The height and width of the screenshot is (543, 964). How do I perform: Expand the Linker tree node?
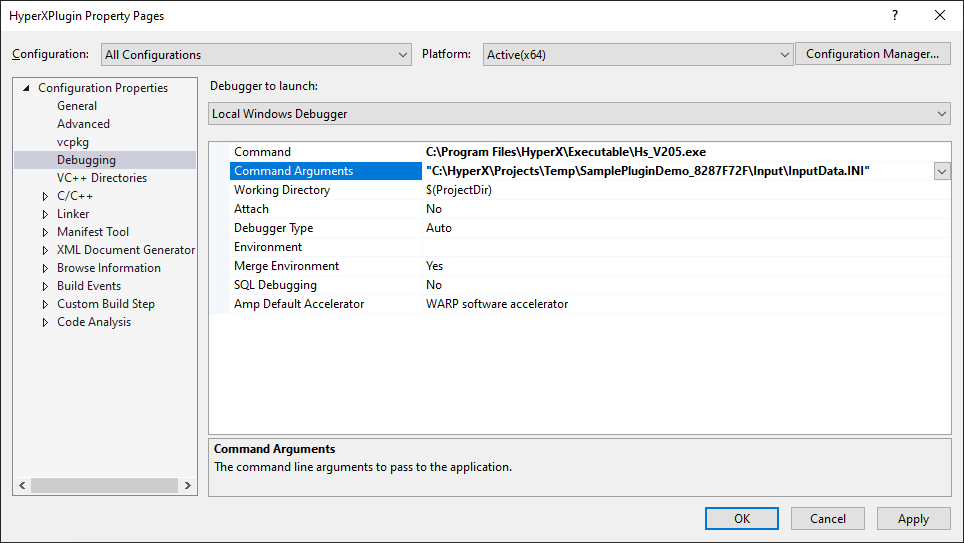pos(45,214)
